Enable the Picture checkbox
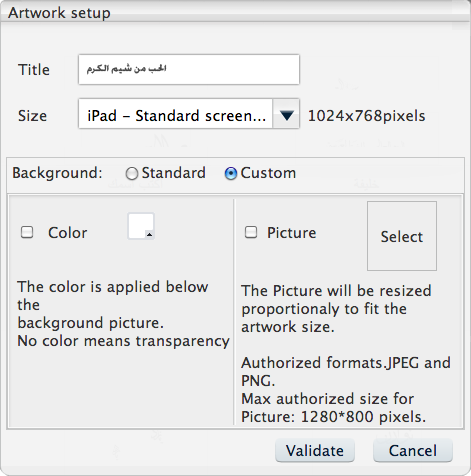Screen dimensions: 471x476 coord(251,232)
